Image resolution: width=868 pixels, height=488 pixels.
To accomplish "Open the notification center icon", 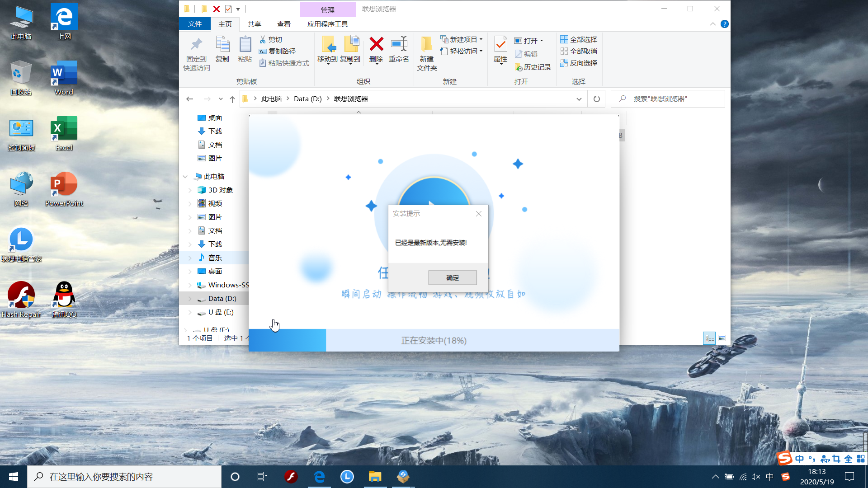I will pos(849,477).
